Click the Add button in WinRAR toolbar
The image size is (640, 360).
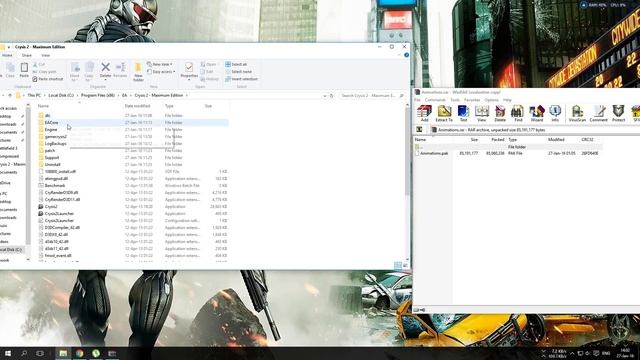pos(424,113)
